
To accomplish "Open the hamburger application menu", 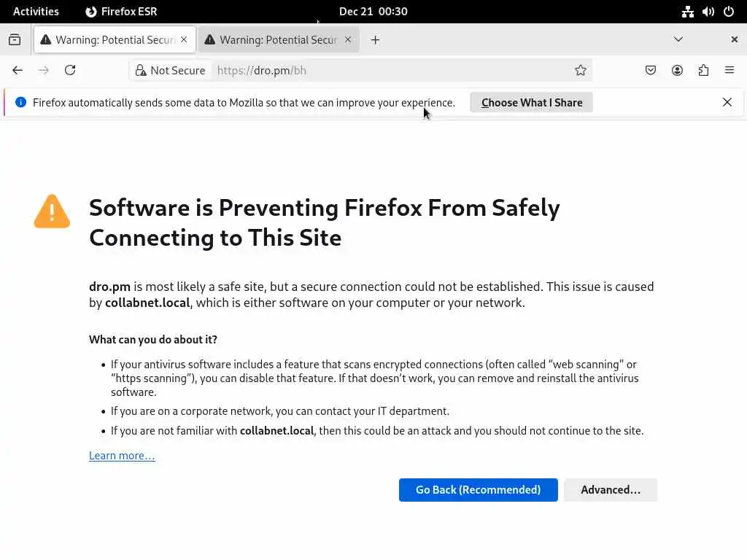I will pyautogui.click(x=729, y=70).
